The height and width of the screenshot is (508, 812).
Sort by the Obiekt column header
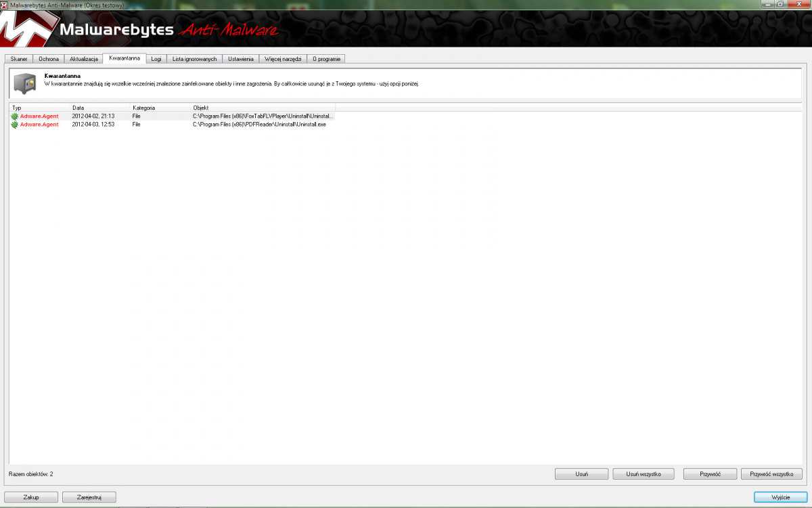(x=263, y=108)
